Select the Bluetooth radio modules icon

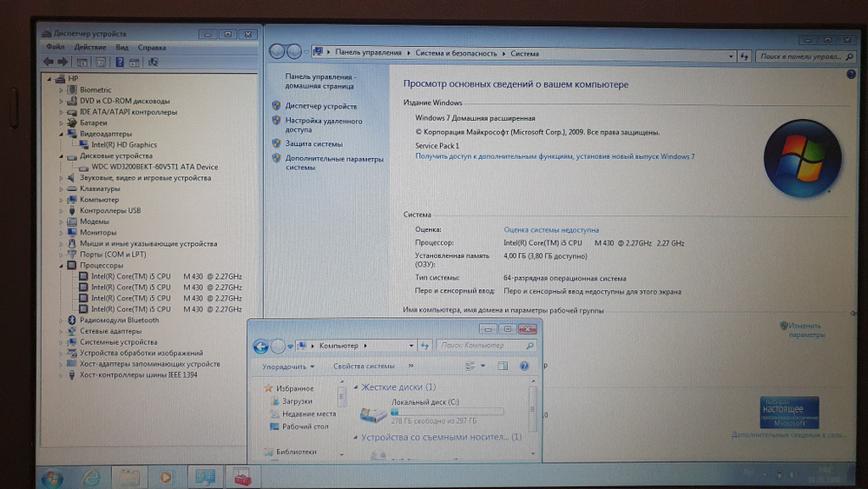coord(71,320)
